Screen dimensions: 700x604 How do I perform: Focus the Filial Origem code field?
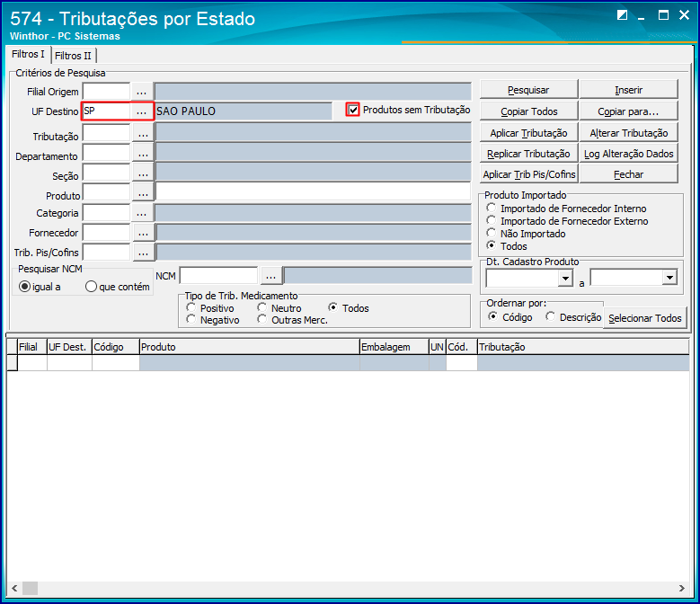pos(106,92)
